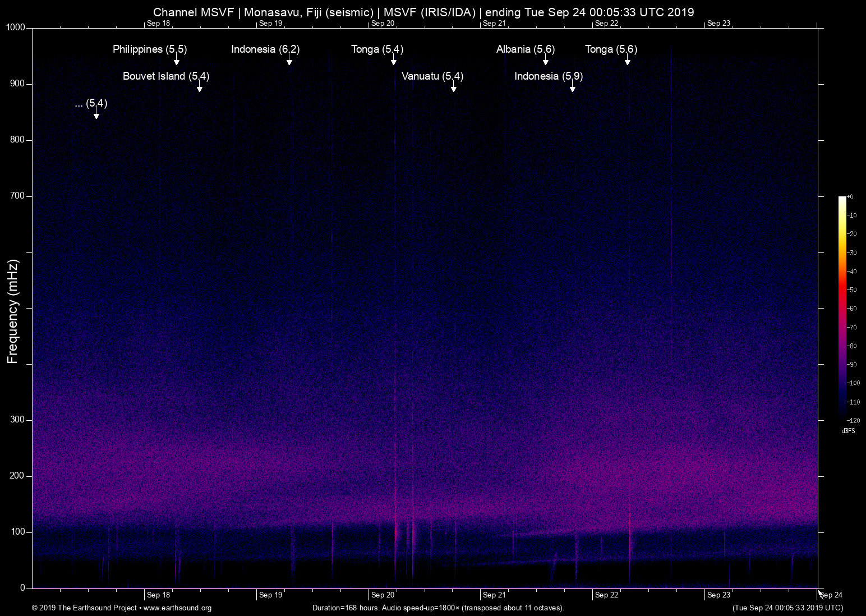Open the www.earthsound.org link in the footer
The width and height of the screenshot is (866, 616).
point(177,608)
